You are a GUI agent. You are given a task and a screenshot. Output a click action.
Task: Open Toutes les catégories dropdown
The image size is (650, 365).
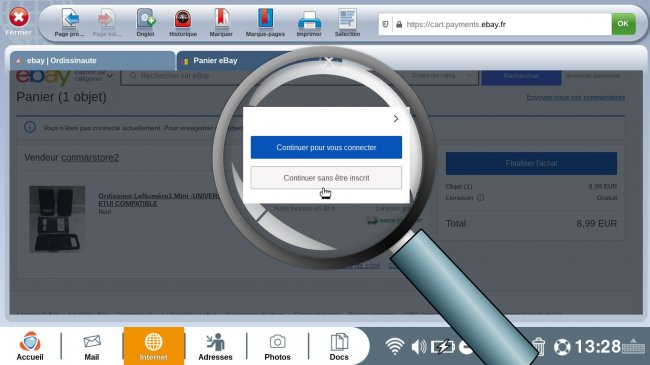click(x=441, y=76)
